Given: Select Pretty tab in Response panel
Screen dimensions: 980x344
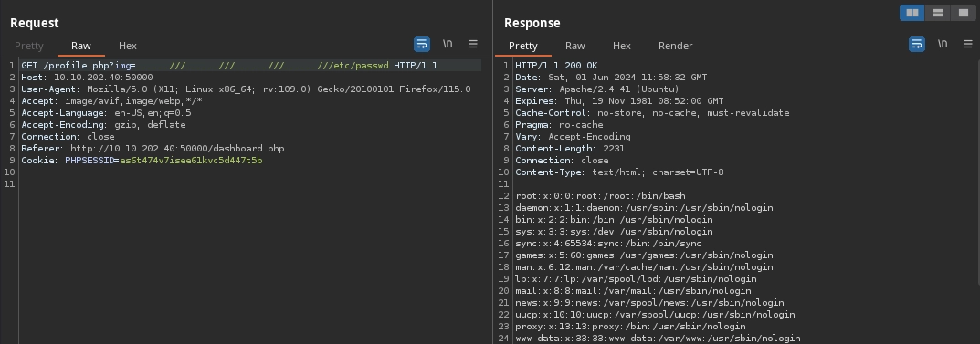Looking at the screenshot, I should coord(522,46).
